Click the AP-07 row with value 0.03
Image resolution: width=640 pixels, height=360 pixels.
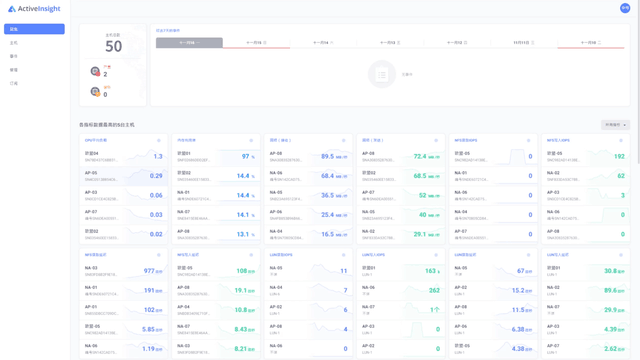pos(124,215)
